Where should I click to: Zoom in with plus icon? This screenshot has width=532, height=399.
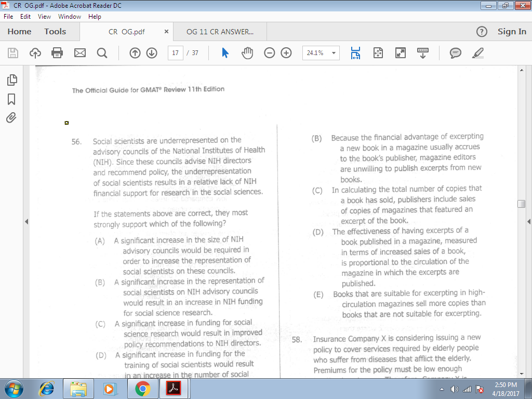[x=286, y=53]
